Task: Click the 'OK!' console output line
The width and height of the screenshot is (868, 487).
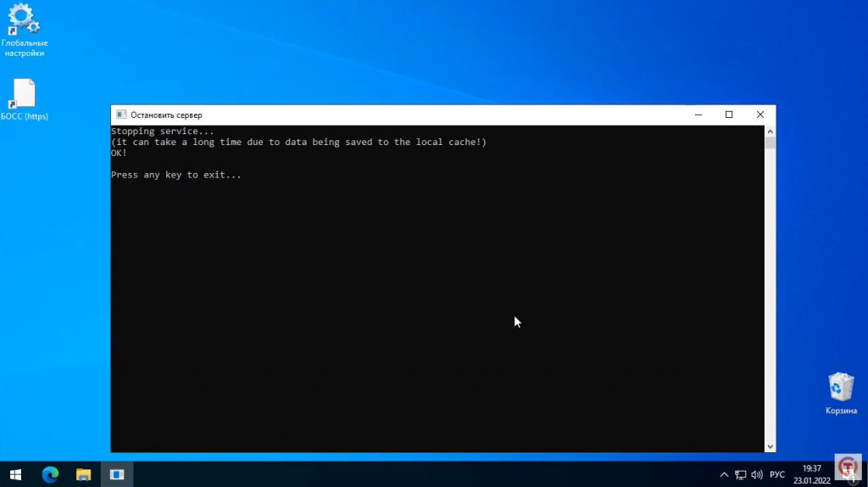Action: tap(119, 153)
